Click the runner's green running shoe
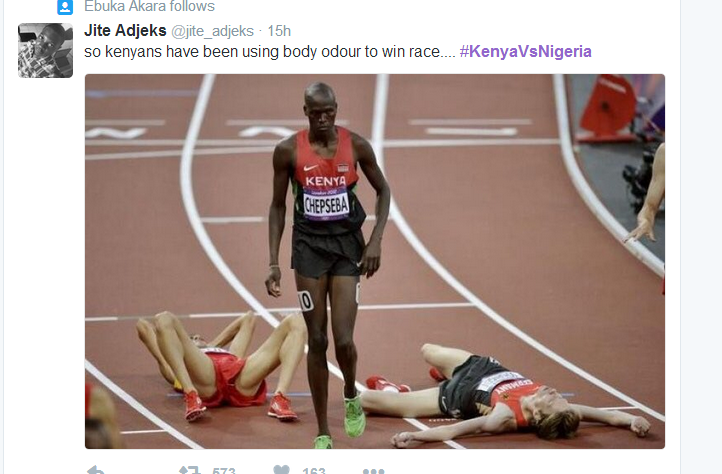This screenshot has height=474, width=722. (x=355, y=416)
